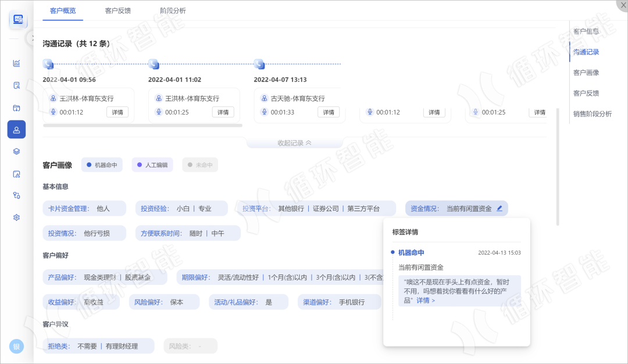
Task: Close the panel with top-right X
Action: 623,5
